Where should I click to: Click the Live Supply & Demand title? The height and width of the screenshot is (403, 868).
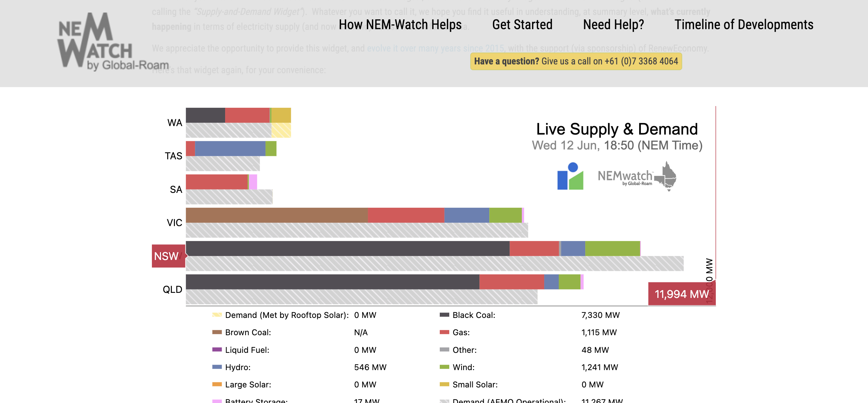click(x=617, y=129)
